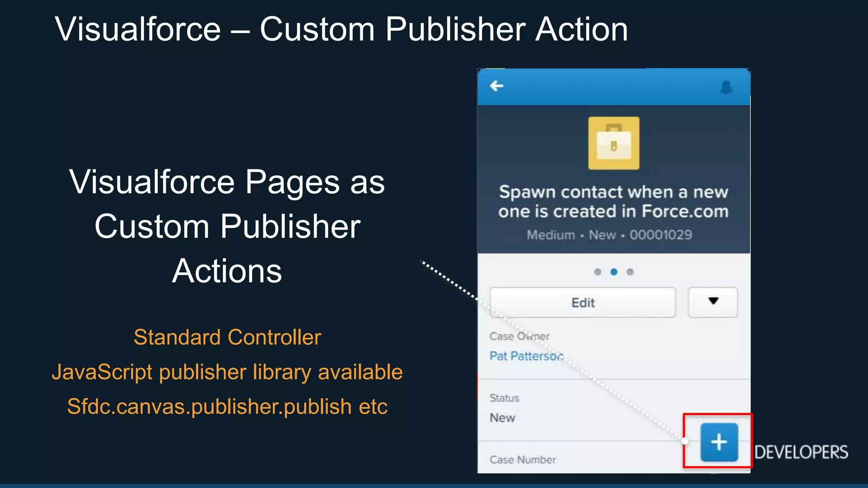Click the 'Status' field label
The image size is (868, 488).
click(x=504, y=398)
